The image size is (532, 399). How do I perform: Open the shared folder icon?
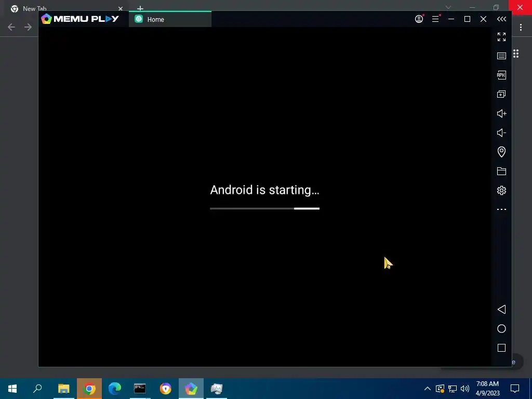pos(501,171)
